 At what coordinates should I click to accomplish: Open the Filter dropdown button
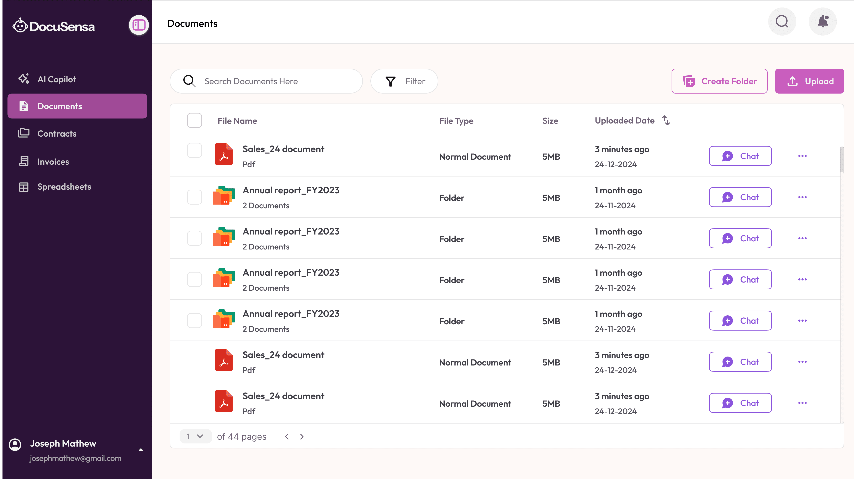click(404, 81)
